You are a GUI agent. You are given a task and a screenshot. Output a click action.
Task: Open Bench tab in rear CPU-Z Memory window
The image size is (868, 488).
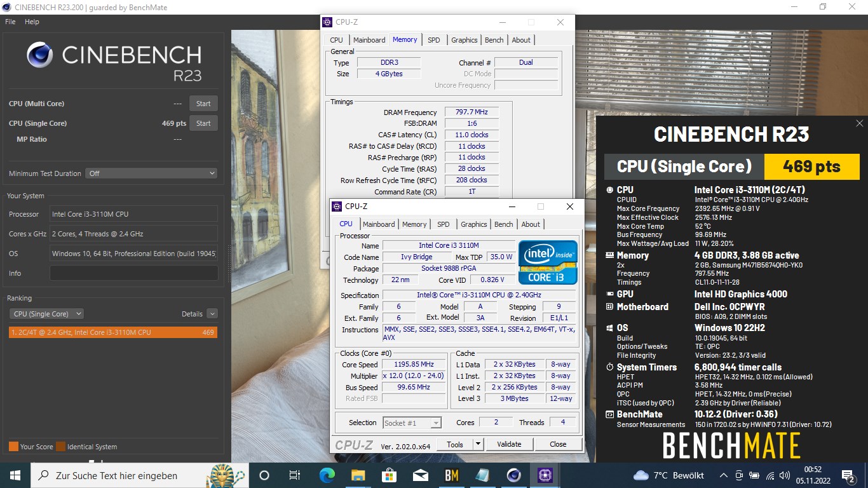[x=494, y=40]
